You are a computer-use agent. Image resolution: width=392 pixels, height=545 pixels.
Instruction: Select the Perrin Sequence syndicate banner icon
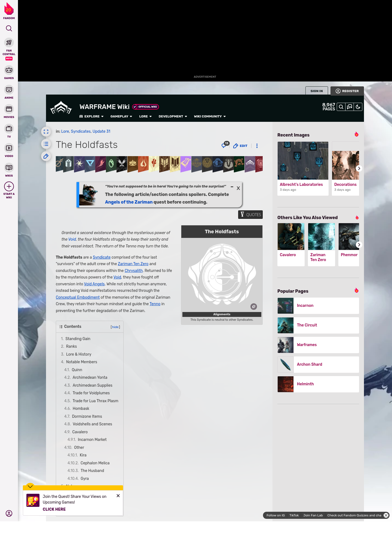90,164
